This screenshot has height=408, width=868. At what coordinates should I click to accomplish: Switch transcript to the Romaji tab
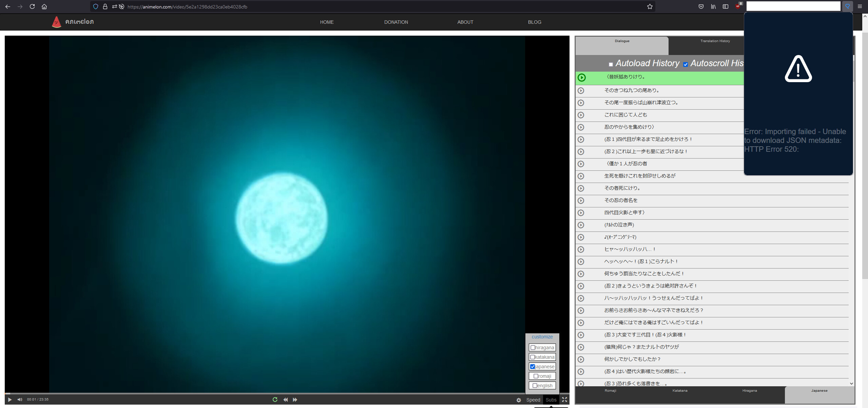click(610, 391)
